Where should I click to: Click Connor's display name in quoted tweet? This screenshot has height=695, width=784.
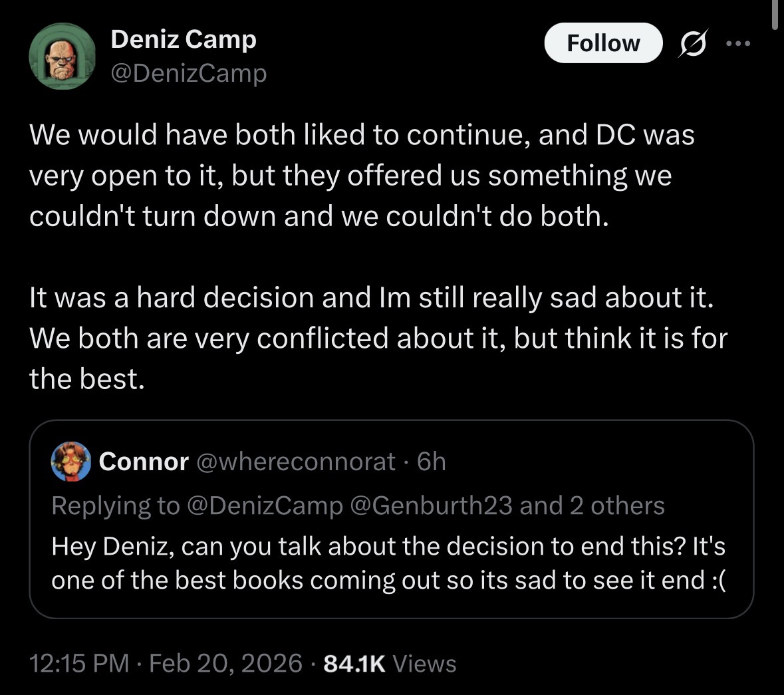point(144,462)
